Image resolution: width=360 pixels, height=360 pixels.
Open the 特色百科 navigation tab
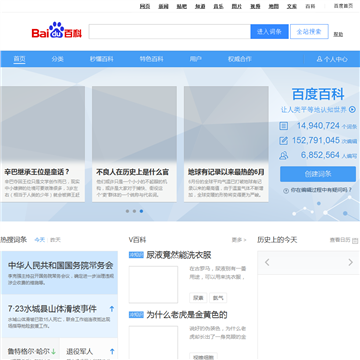(151, 59)
